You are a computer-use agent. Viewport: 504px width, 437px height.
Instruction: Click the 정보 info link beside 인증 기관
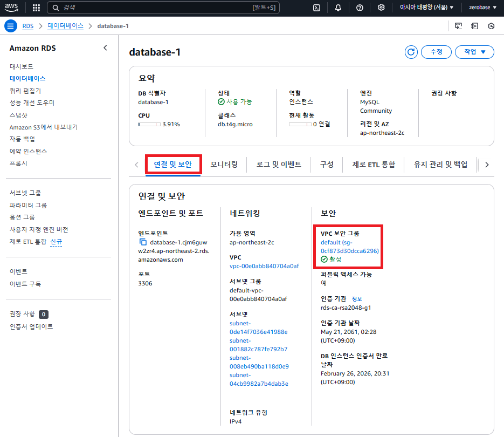357,299
